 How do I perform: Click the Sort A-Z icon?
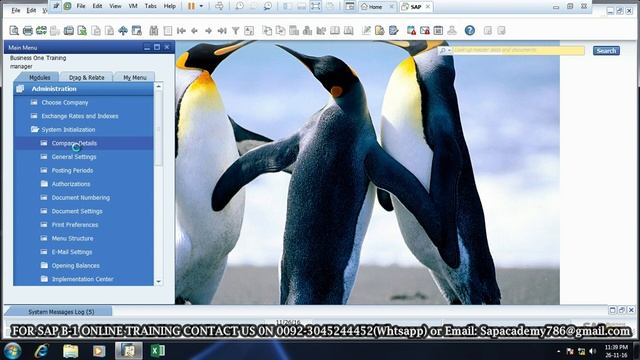coord(249,31)
